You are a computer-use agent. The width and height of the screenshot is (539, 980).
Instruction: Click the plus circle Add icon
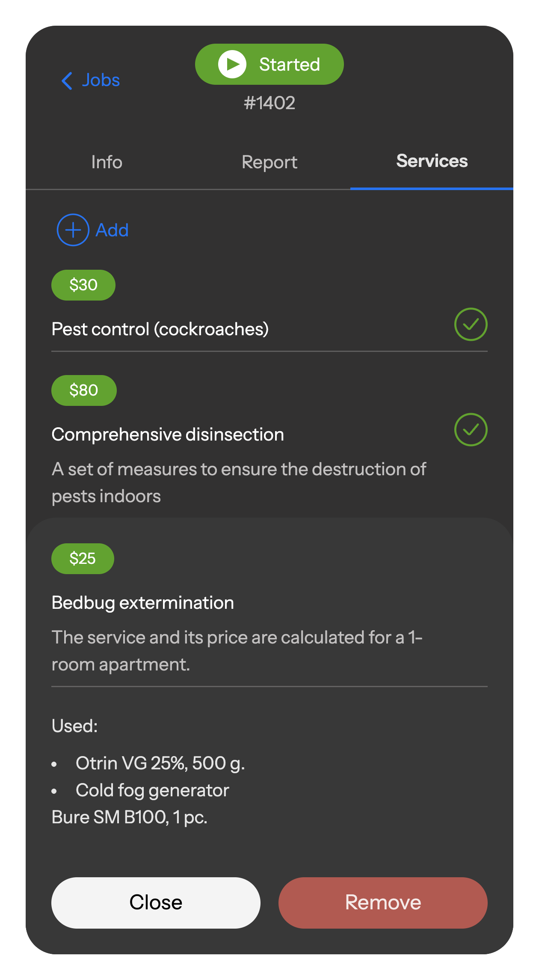tap(73, 230)
